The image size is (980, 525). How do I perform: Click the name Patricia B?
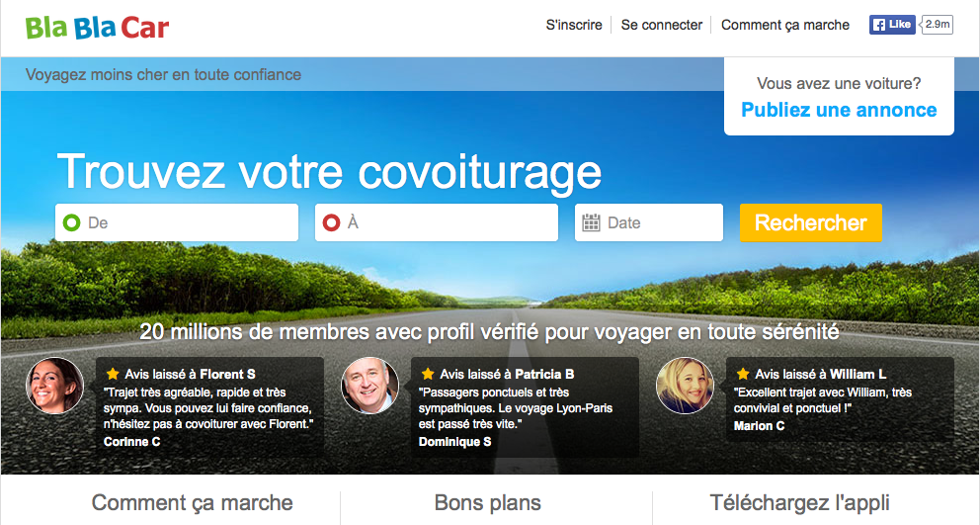coord(544,374)
